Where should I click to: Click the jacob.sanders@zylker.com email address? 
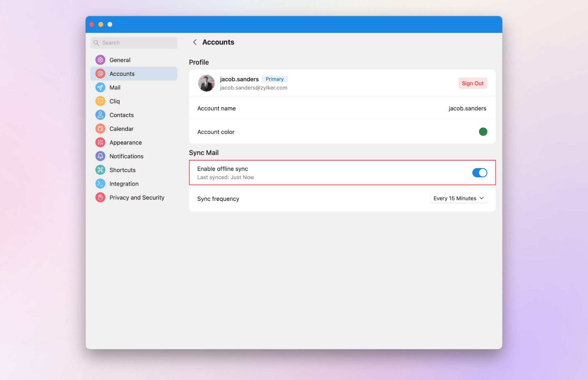pyautogui.click(x=254, y=88)
